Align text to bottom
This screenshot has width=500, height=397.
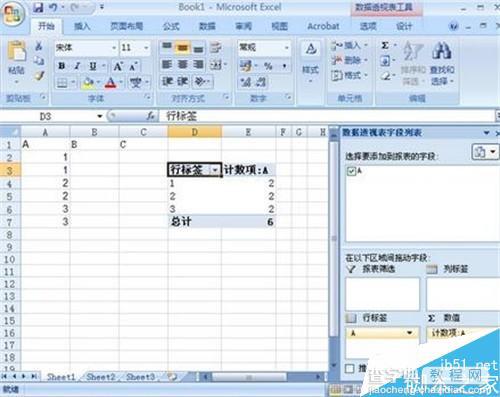click(x=198, y=48)
